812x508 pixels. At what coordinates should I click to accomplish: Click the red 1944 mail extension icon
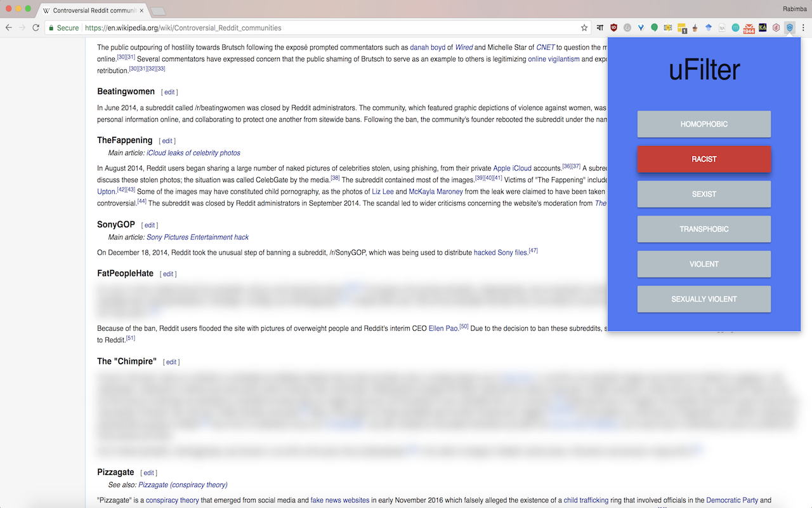[x=749, y=28]
